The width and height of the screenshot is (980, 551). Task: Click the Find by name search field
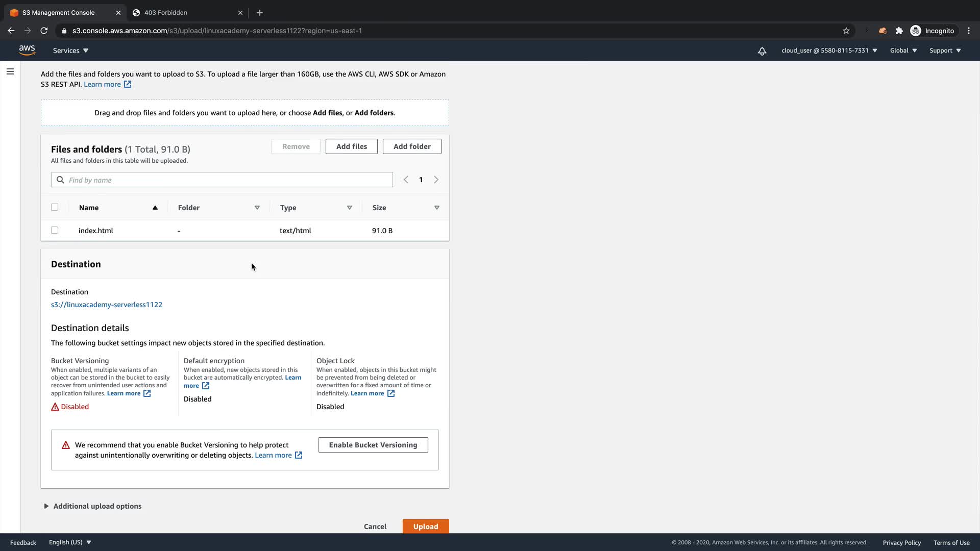tap(222, 180)
